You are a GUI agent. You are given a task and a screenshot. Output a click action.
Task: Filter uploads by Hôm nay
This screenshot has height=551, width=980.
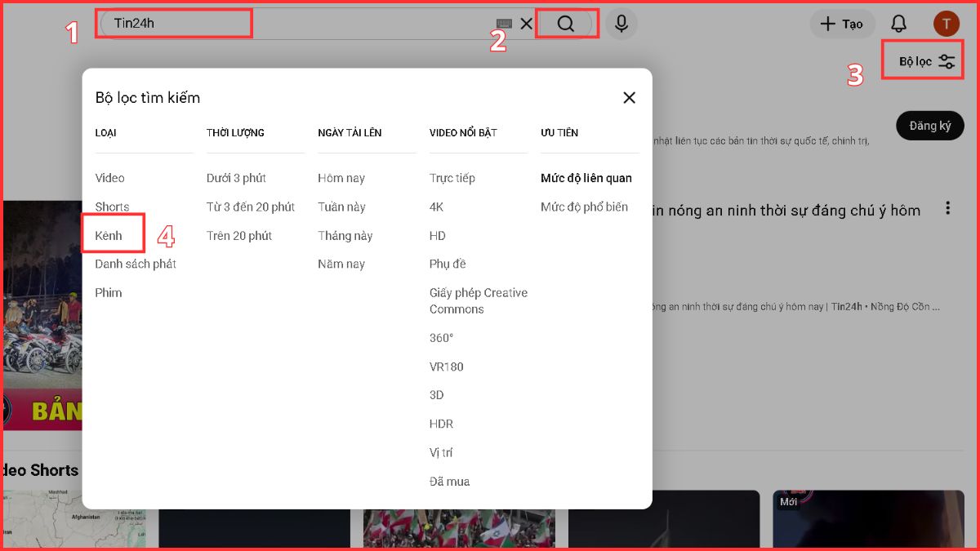click(x=341, y=178)
